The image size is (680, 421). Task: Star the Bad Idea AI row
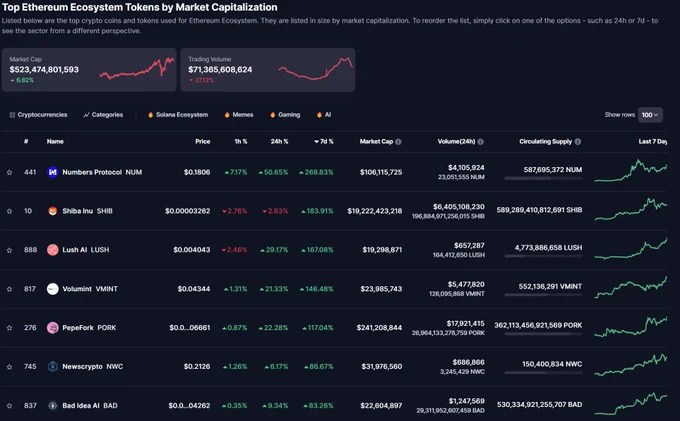click(9, 406)
